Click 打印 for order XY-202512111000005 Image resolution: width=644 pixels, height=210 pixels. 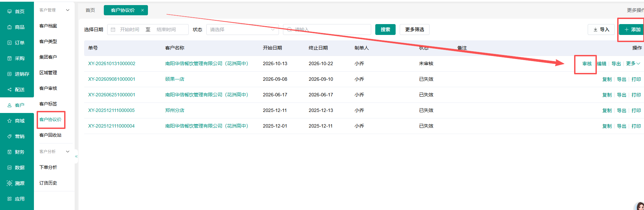coord(636,111)
